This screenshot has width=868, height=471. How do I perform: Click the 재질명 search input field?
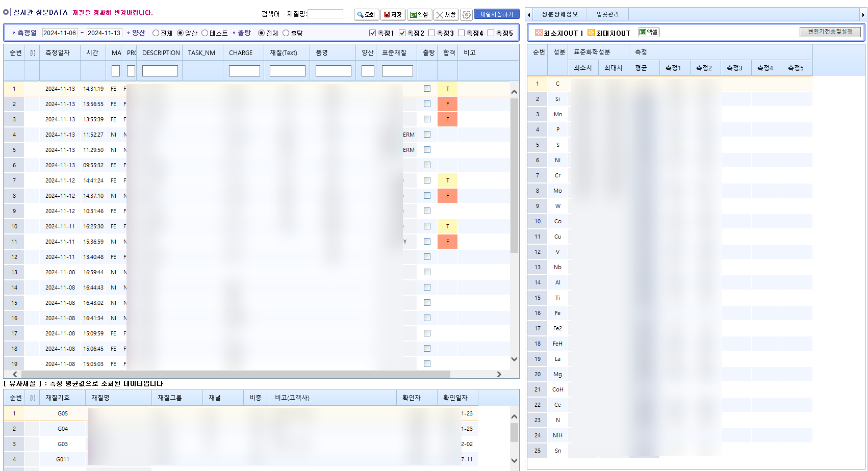point(325,14)
